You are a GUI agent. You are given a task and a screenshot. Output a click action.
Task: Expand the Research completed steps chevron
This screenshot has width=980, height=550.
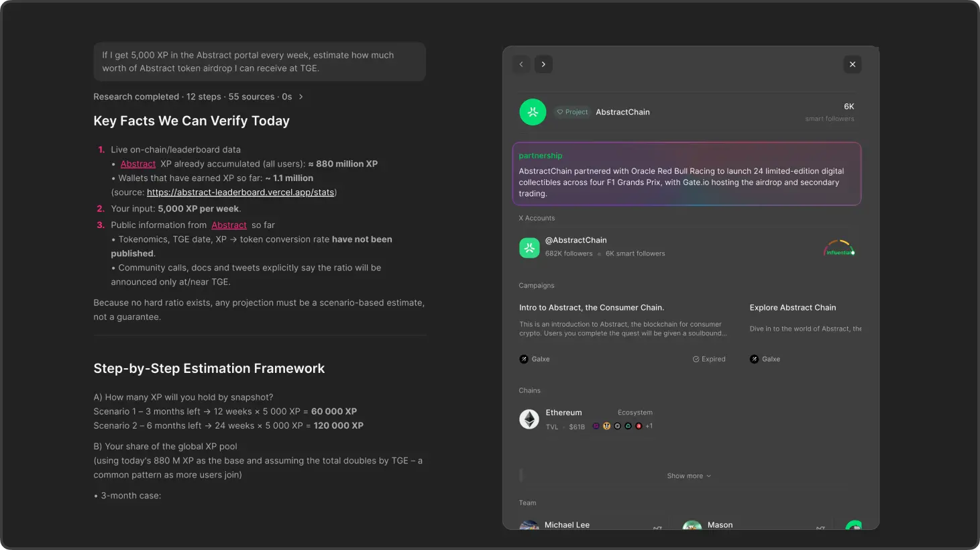point(301,97)
